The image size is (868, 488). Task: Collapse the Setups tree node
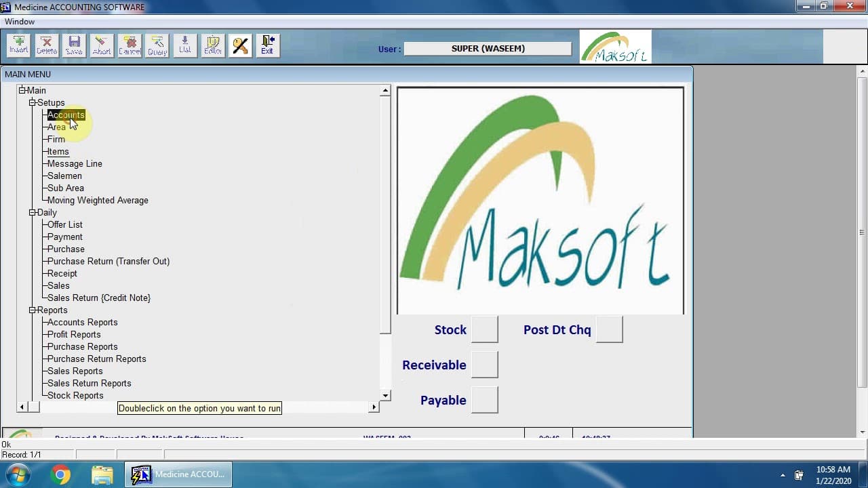[33, 102]
